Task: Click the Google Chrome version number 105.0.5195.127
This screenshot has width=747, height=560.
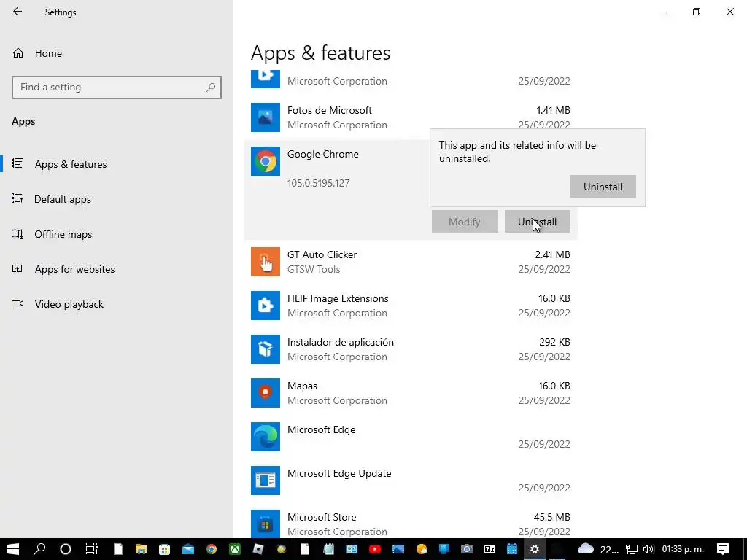Action: pos(318,183)
